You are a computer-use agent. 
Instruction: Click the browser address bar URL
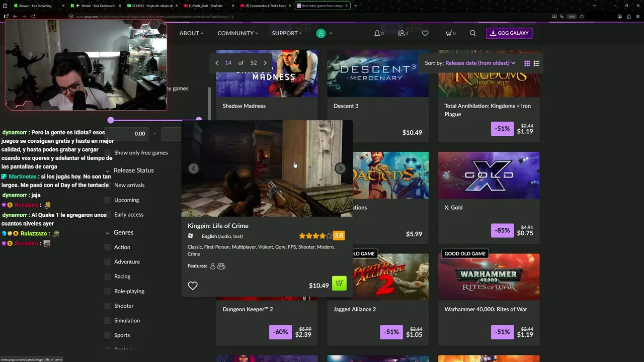[x=155, y=16]
